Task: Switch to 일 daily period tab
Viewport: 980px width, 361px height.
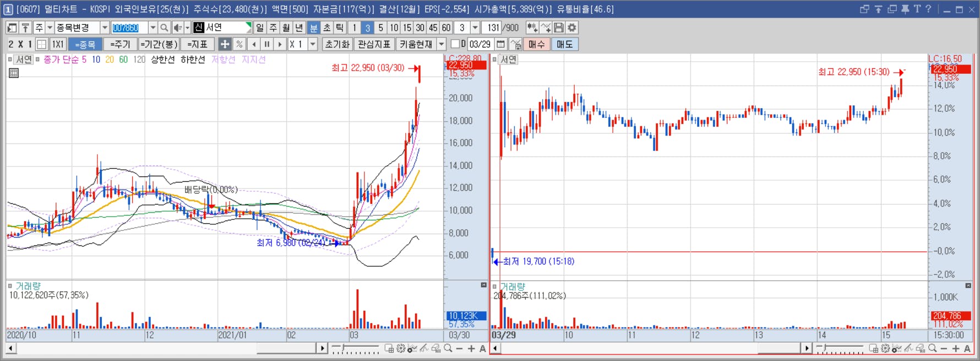Action: click(260, 28)
